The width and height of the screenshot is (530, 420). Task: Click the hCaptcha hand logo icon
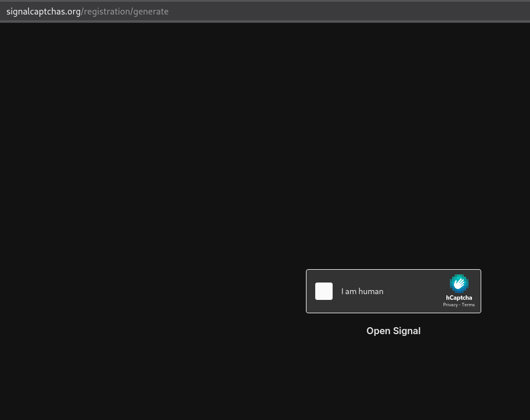tap(459, 284)
